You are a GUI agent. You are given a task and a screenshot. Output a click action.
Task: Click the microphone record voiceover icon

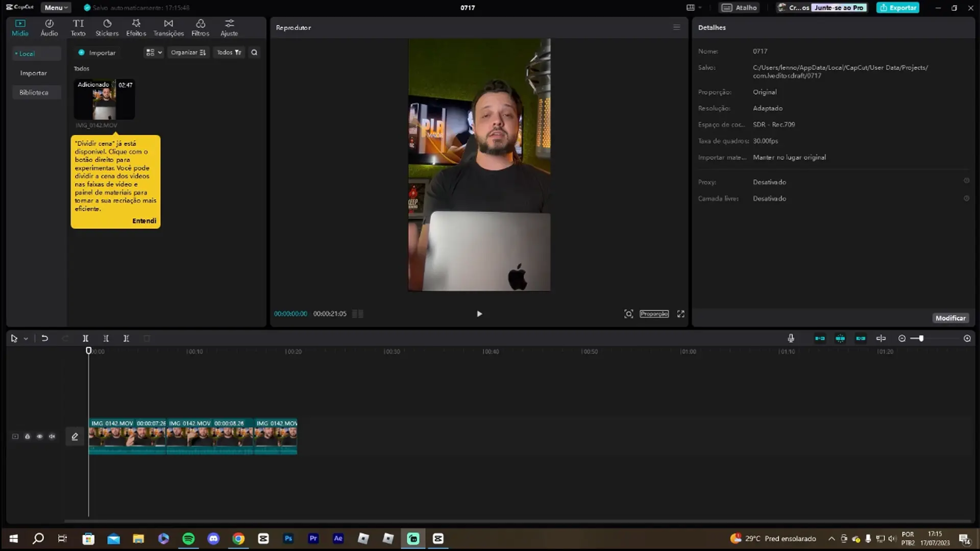click(791, 338)
